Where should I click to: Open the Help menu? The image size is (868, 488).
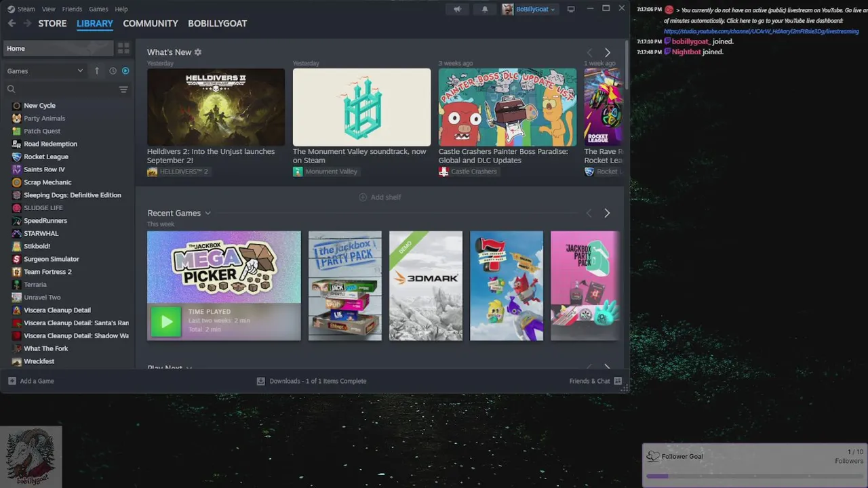(121, 9)
